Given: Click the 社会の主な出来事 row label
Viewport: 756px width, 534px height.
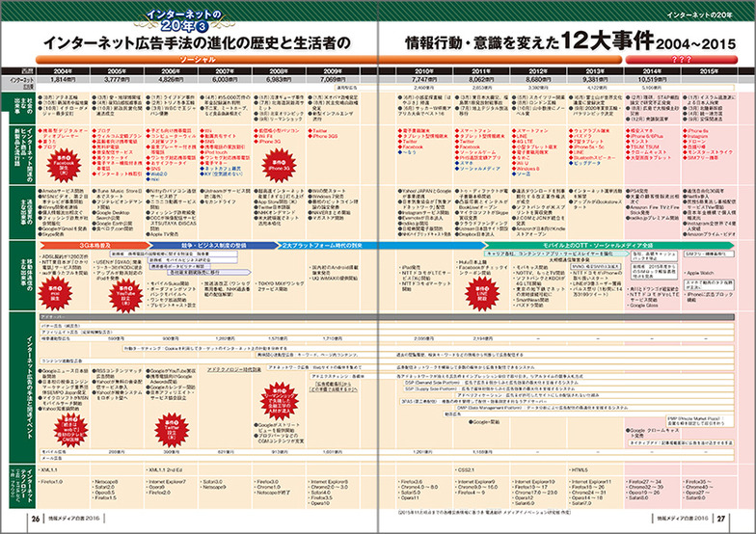Looking at the screenshot, I should point(23,108).
